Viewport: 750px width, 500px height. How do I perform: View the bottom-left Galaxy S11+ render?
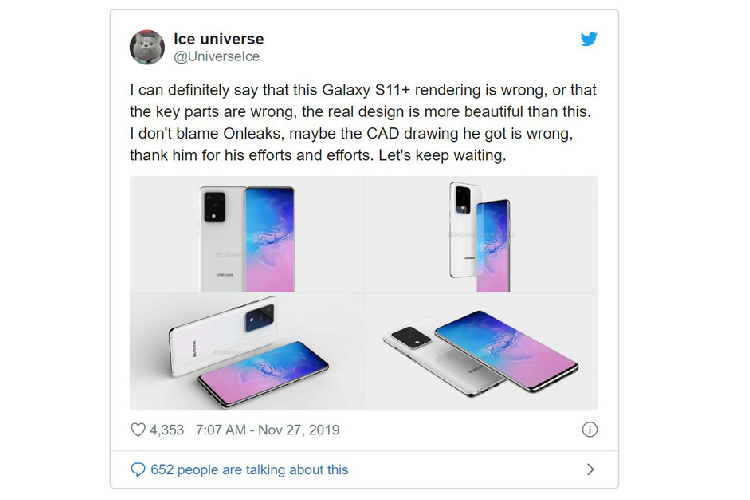pos(246,352)
